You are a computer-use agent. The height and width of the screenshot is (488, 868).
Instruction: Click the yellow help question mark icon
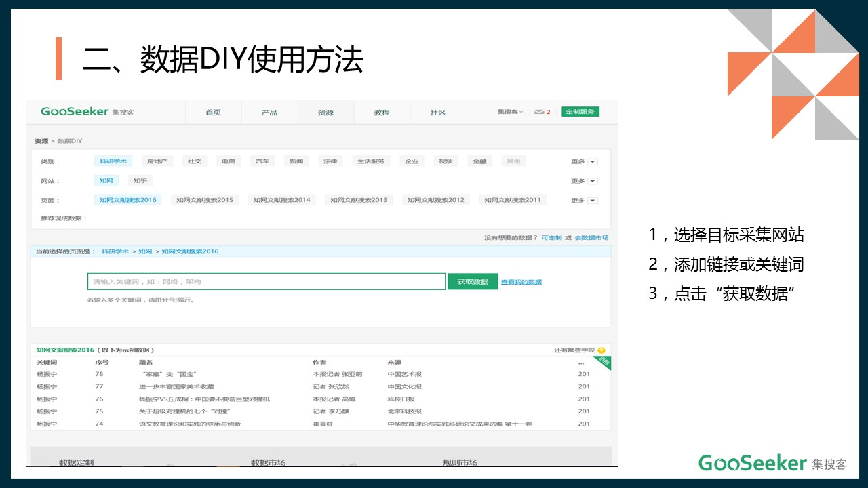601,350
